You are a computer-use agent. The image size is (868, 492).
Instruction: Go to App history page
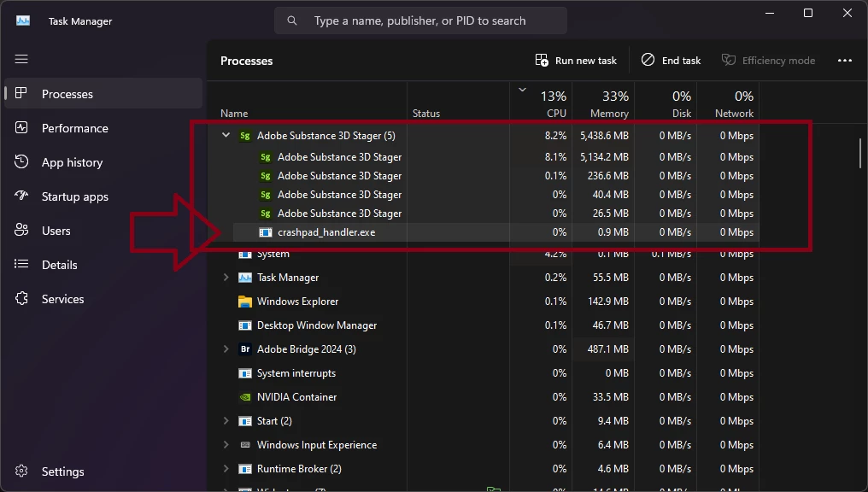(103, 162)
